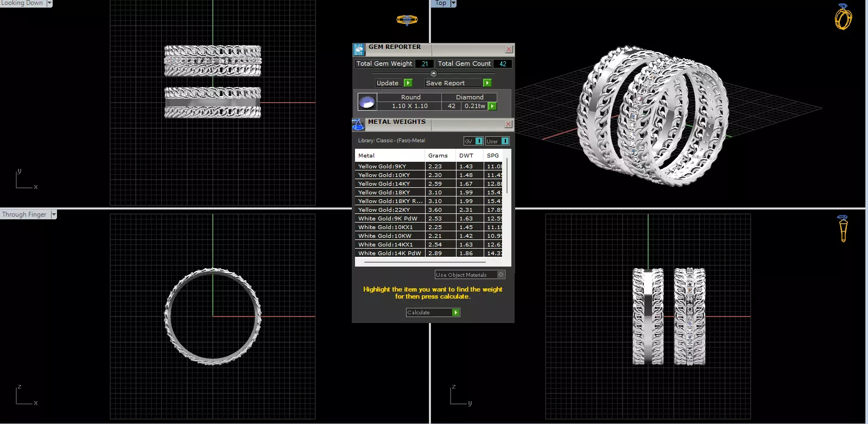Click the Total Gem Count value 42
The width and height of the screenshot is (868, 424).
pos(503,64)
